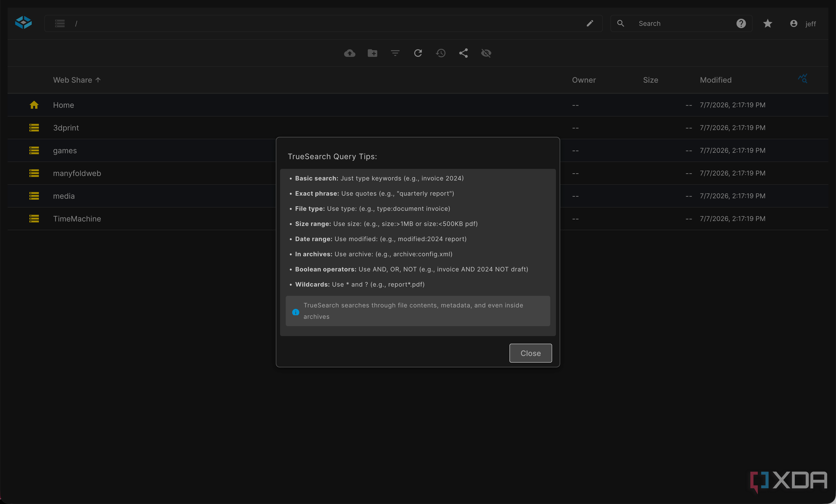This screenshot has width=836, height=504.
Task: Open favorites star icon
Action: [768, 23]
